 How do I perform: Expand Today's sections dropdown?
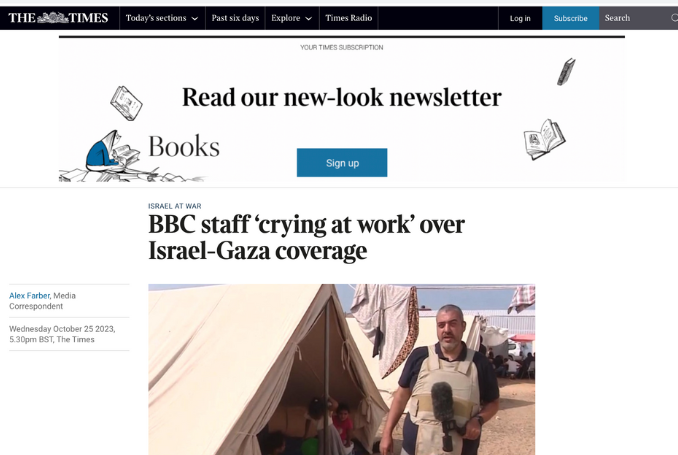click(162, 18)
